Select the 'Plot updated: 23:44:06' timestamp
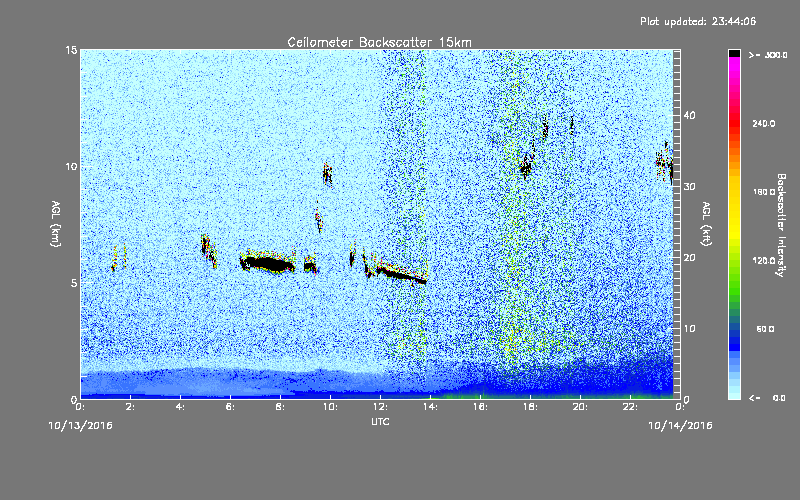Screen dimensions: 800x500 tap(698, 21)
